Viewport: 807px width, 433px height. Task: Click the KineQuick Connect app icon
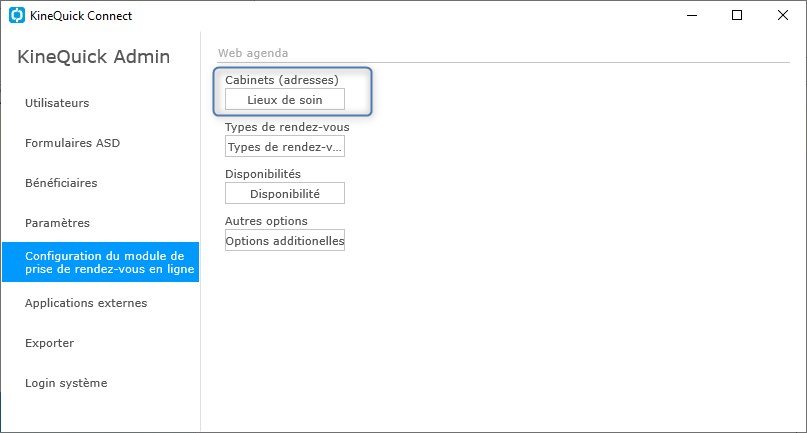click(x=16, y=15)
